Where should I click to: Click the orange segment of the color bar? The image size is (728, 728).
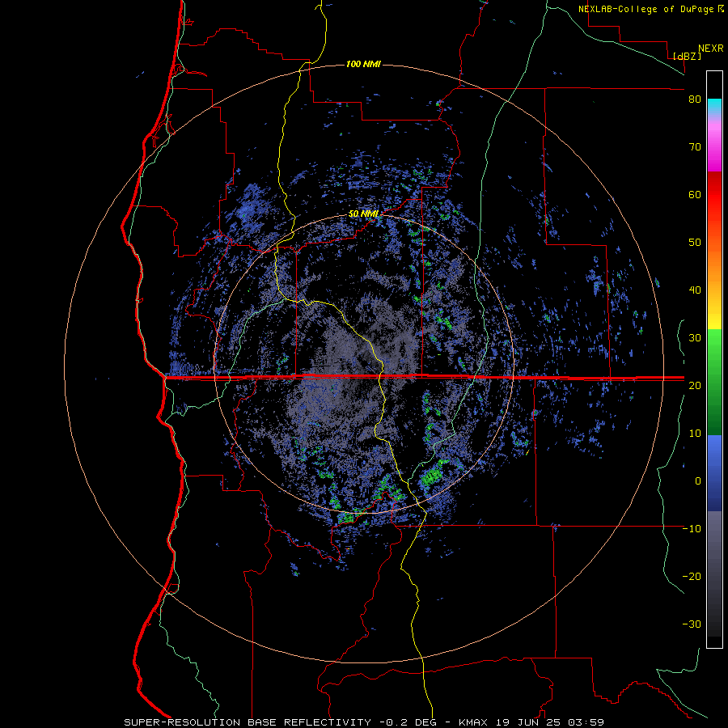click(x=714, y=265)
